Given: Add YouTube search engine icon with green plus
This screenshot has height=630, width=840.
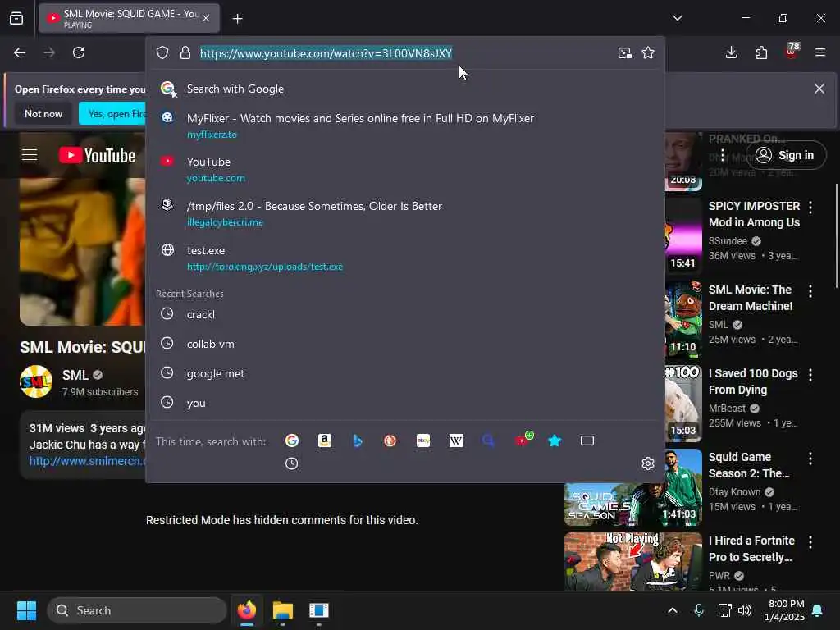Looking at the screenshot, I should [523, 440].
